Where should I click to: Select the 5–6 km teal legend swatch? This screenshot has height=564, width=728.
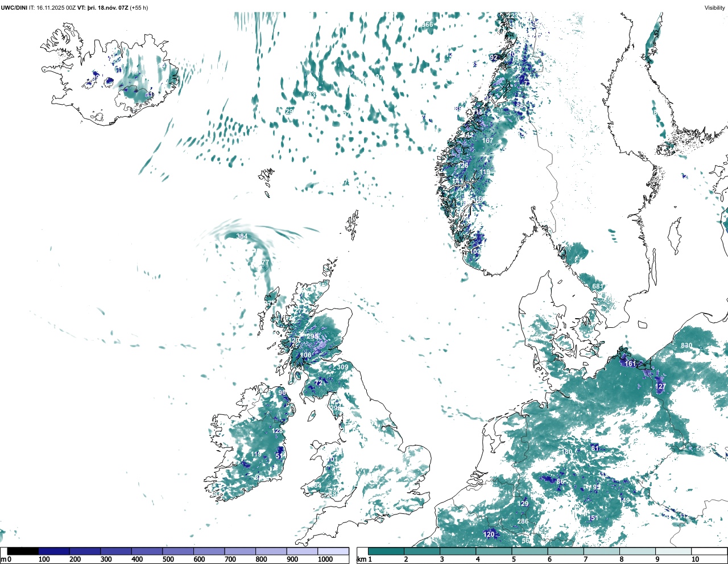(x=530, y=551)
